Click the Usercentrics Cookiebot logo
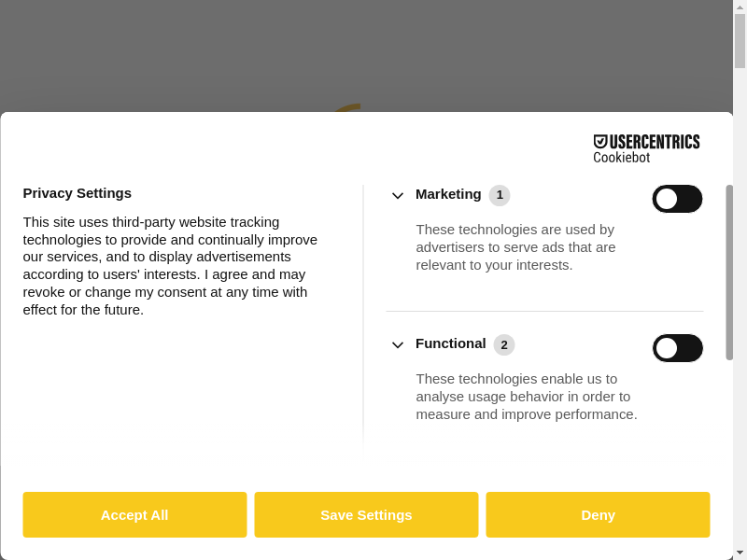This screenshot has height=560, width=747. coord(646,148)
